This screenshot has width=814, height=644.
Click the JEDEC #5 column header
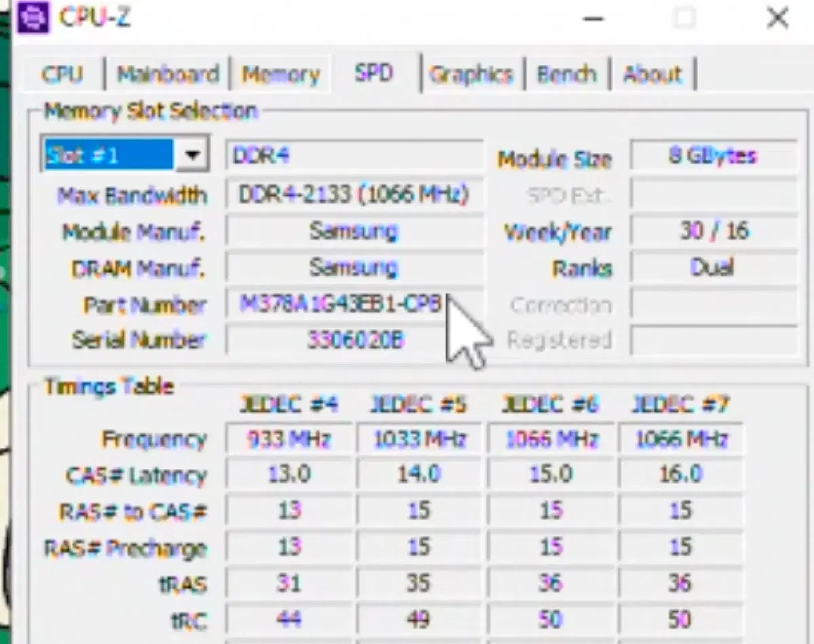[x=419, y=405]
